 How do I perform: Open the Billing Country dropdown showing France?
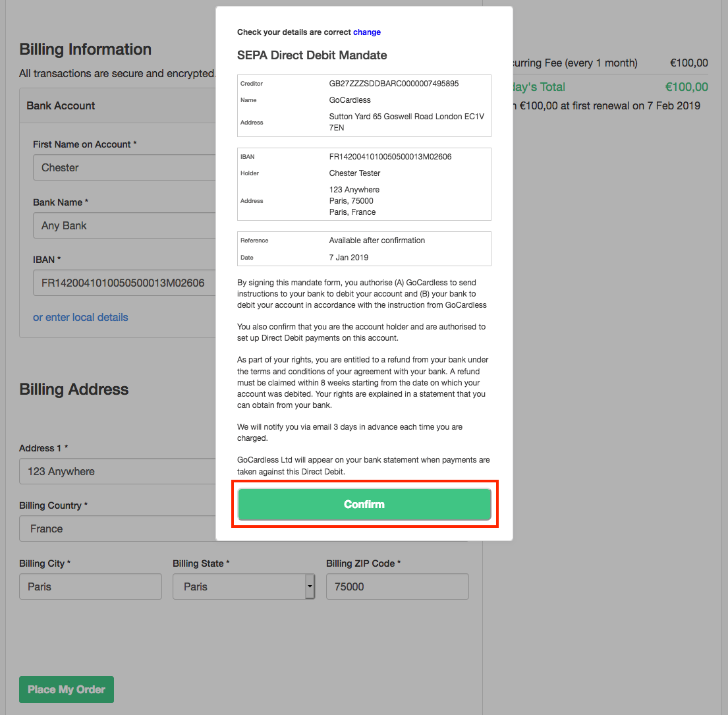pyautogui.click(x=119, y=529)
